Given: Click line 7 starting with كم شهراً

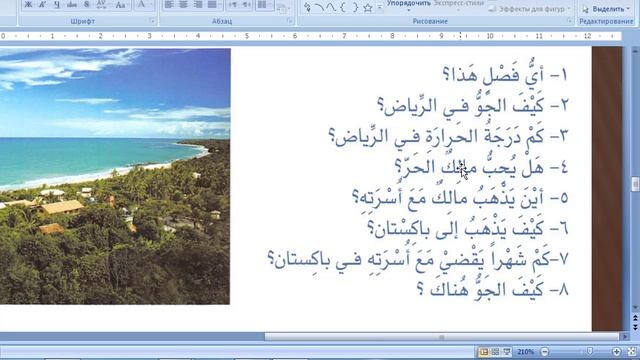Looking at the screenshot, I should coord(418,260).
